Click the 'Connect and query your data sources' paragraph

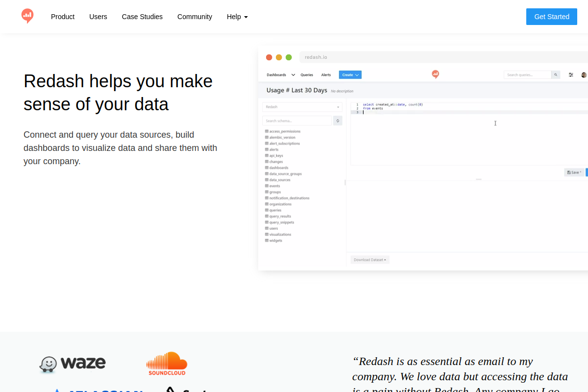121,148
